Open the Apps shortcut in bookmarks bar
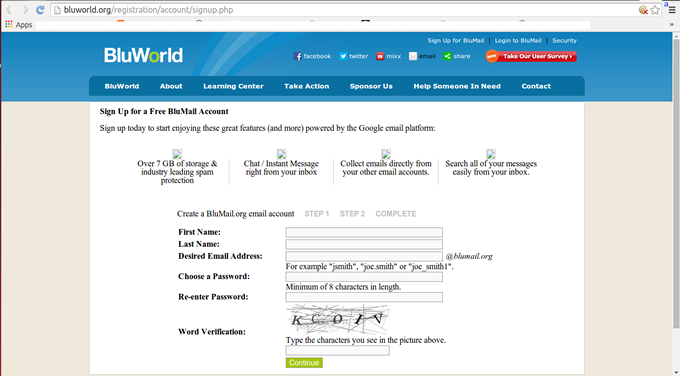 click(18, 25)
